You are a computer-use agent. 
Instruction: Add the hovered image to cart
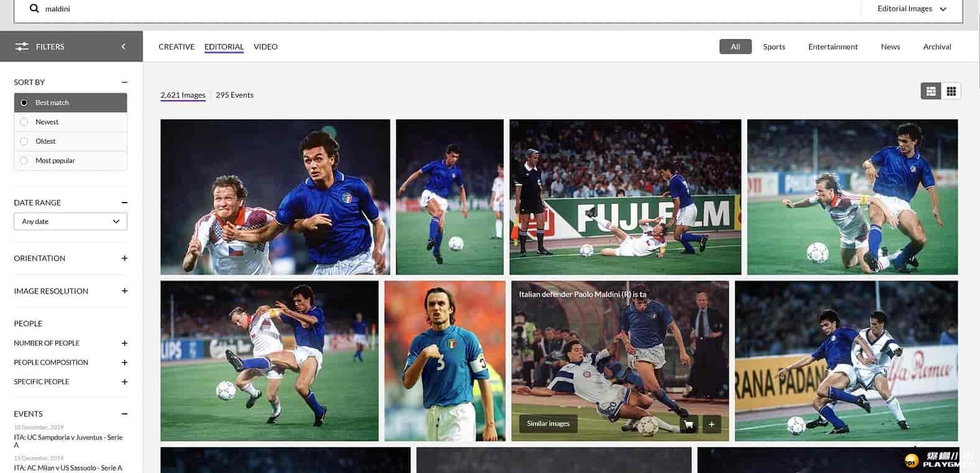tap(688, 425)
